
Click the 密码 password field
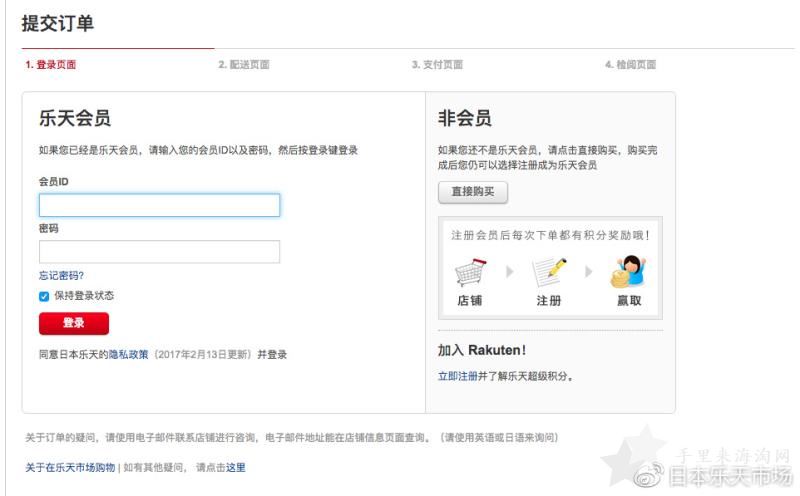[159, 252]
